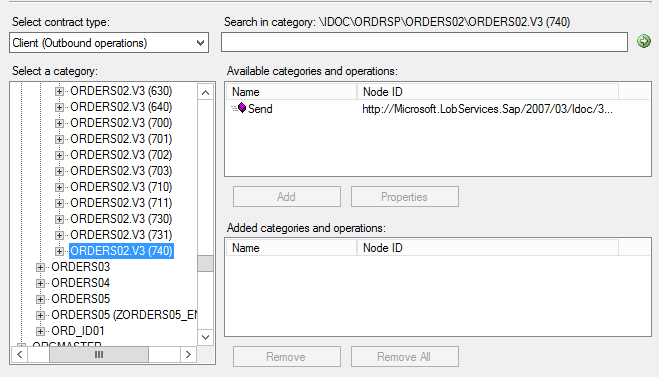This screenshot has height=377, width=659.
Task: Select the ORD_ID01 category
Action: tap(78, 331)
